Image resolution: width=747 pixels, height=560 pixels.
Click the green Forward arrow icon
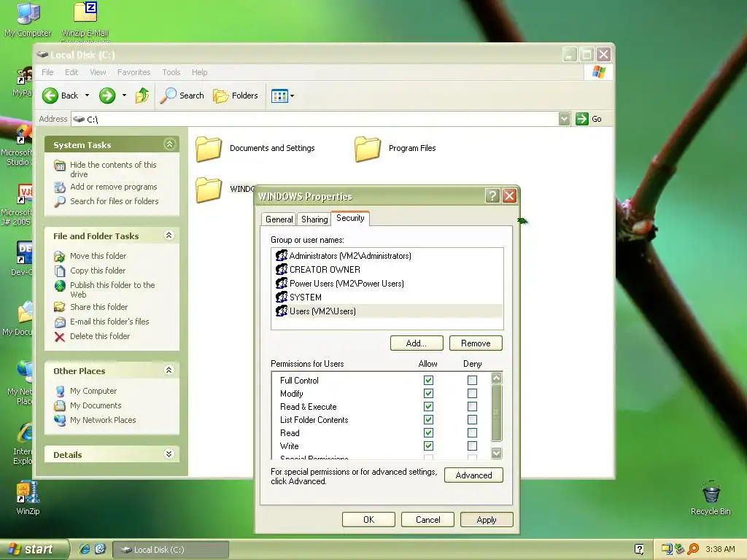tap(107, 96)
